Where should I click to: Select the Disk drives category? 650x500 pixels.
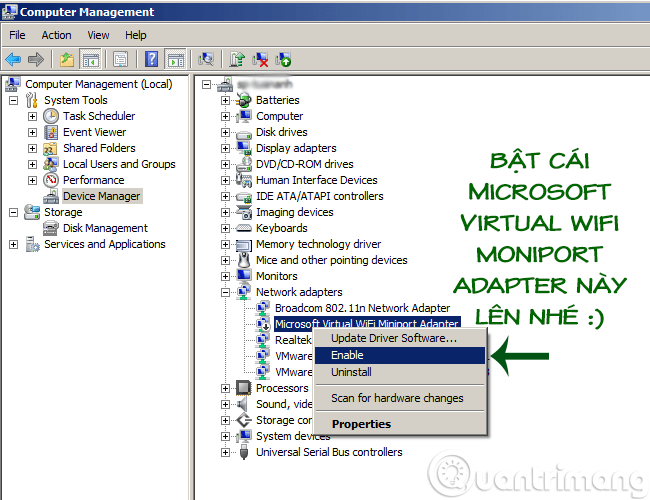[282, 132]
